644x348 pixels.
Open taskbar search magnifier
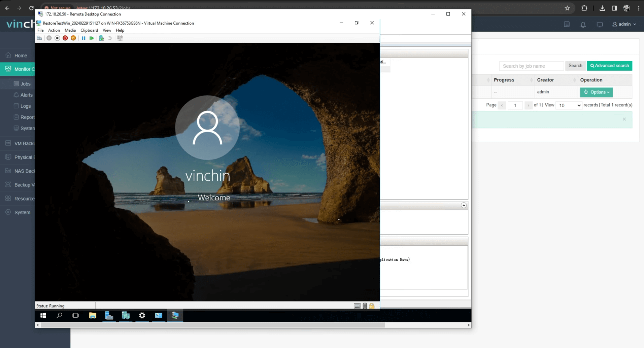tap(59, 315)
